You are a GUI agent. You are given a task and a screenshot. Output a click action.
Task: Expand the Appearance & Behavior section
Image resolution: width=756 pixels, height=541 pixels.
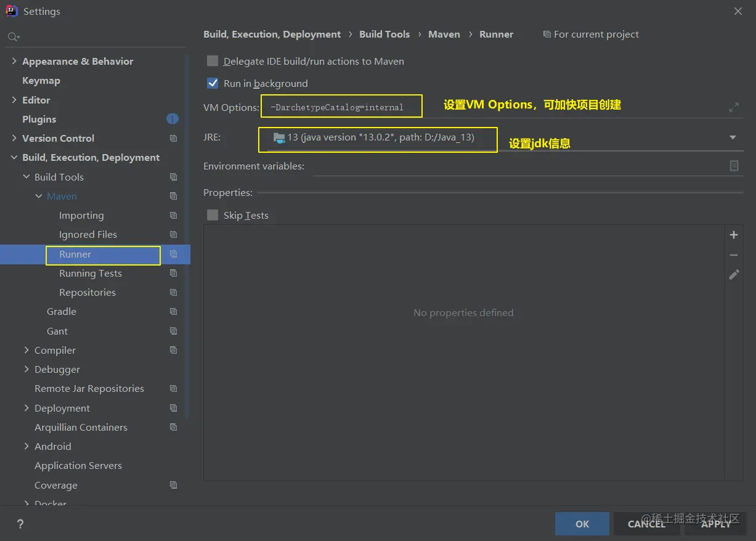coord(14,61)
